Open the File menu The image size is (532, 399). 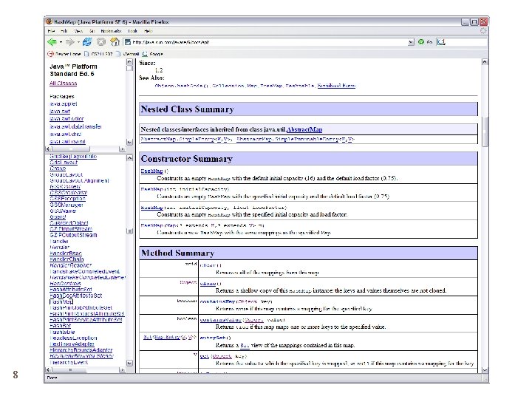pos(52,32)
